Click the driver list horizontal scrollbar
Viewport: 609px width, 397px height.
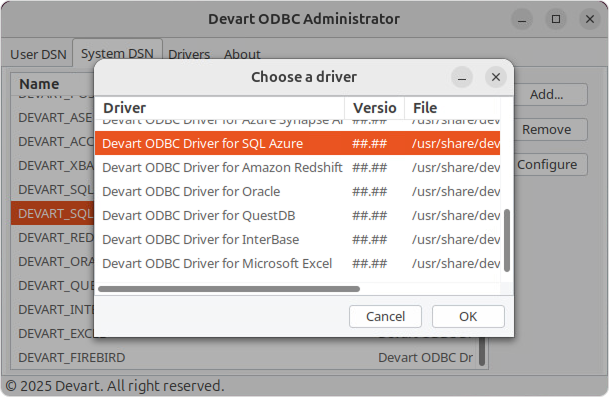pyautogui.click(x=229, y=289)
